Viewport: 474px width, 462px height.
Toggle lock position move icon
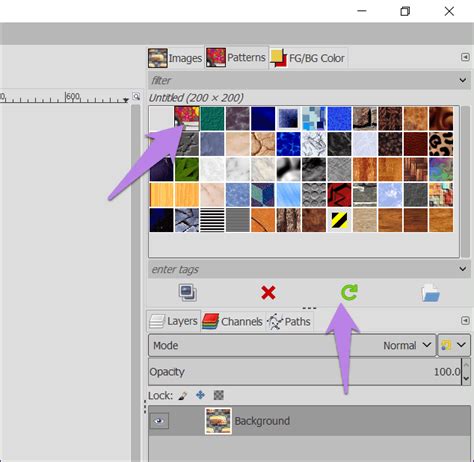point(200,395)
